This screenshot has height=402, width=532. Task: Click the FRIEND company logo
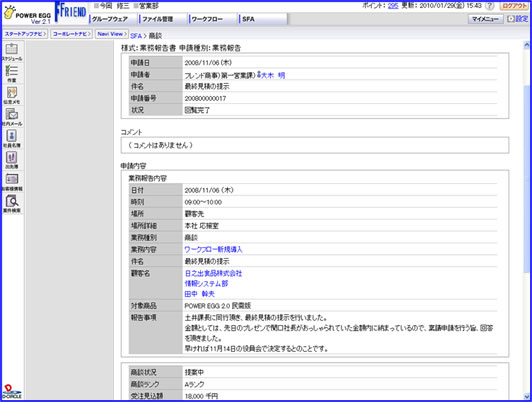coord(71,12)
